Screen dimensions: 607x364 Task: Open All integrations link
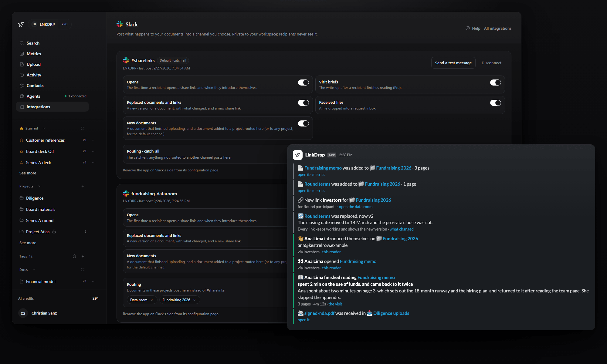click(x=497, y=28)
